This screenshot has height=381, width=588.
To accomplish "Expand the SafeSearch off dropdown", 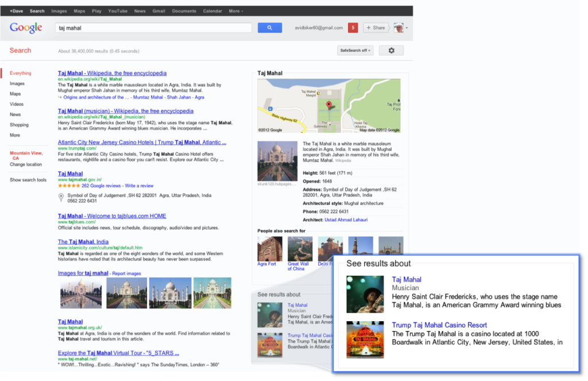I will [x=355, y=51].
